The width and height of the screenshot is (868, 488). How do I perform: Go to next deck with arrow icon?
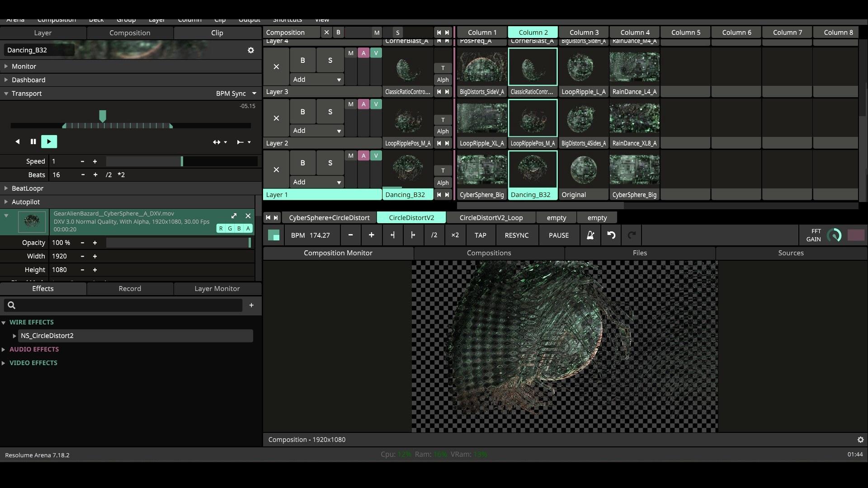pos(276,218)
